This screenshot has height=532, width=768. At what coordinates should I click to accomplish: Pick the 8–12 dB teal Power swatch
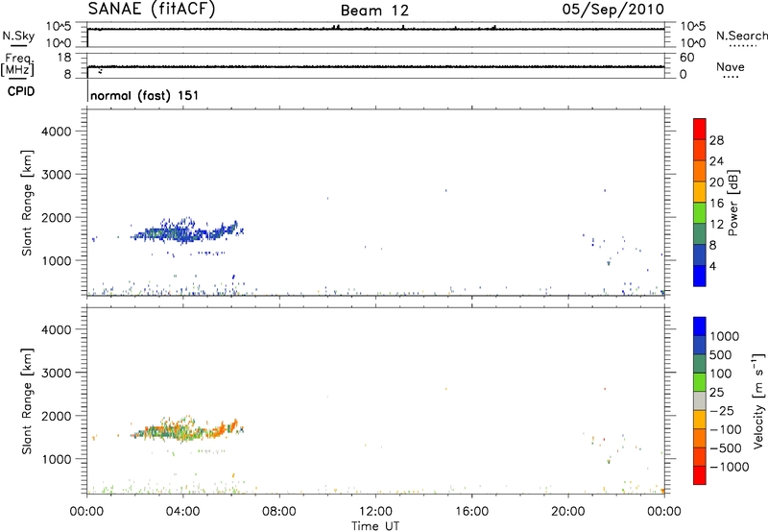click(700, 233)
